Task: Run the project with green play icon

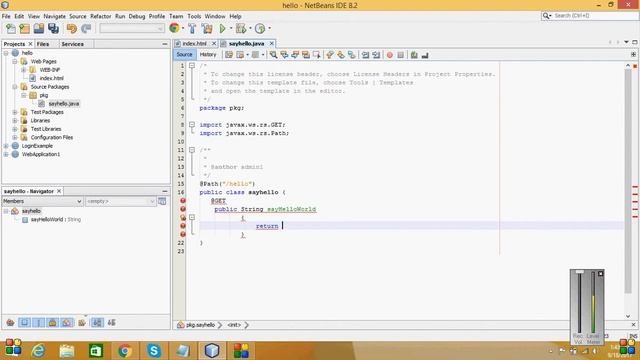Action: [222, 29]
